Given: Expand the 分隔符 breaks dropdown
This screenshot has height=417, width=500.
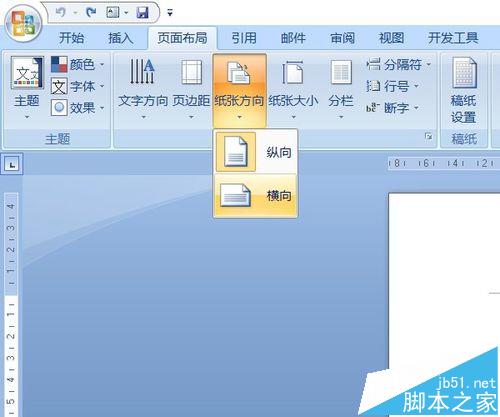Looking at the screenshot, I should (x=399, y=64).
